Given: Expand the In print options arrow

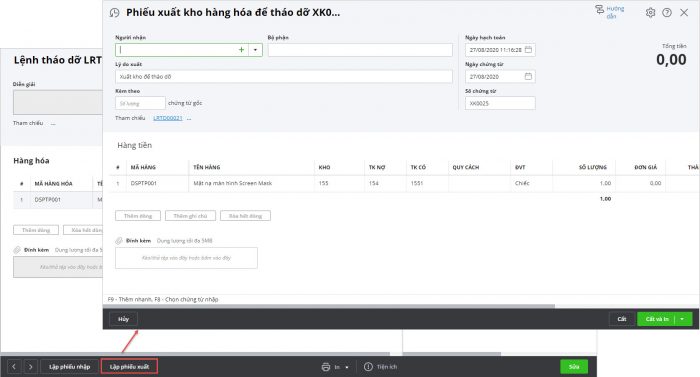Looking at the screenshot, I should point(347,367).
